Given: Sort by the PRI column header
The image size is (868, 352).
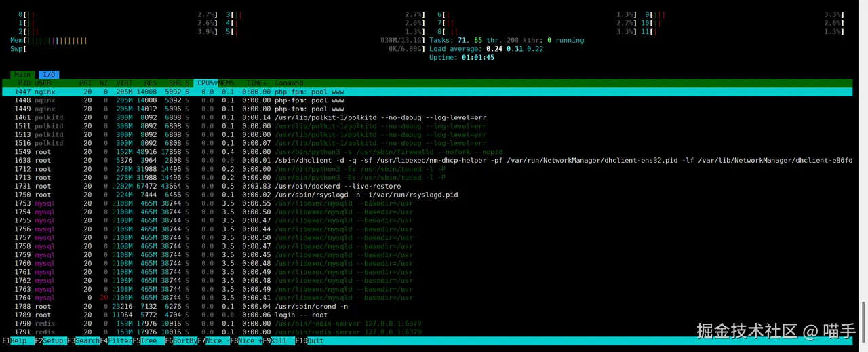Looking at the screenshot, I should 85,83.
